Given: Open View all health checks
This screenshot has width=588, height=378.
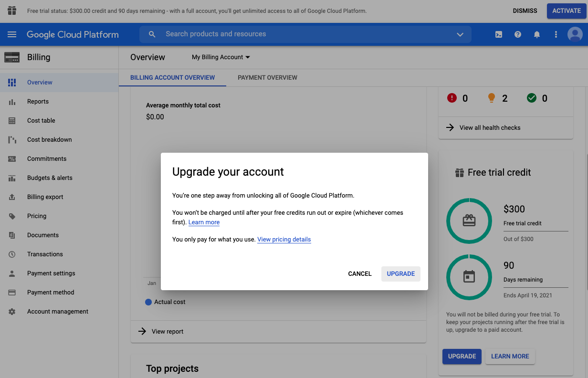Looking at the screenshot, I should point(490,128).
